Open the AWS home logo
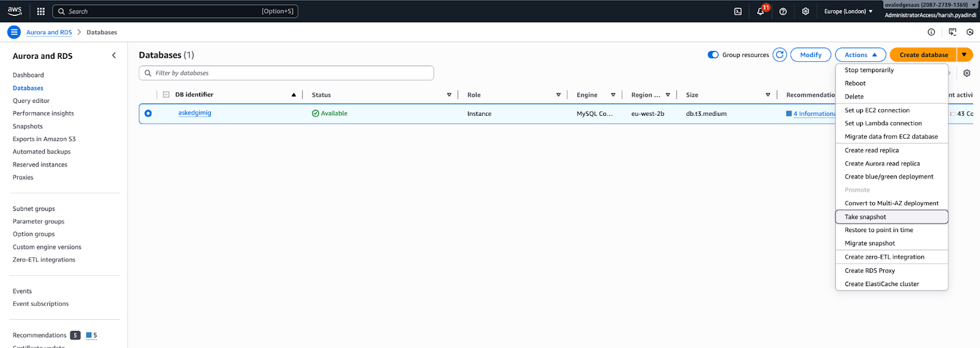The width and height of the screenshot is (980, 348). pyautogui.click(x=15, y=11)
